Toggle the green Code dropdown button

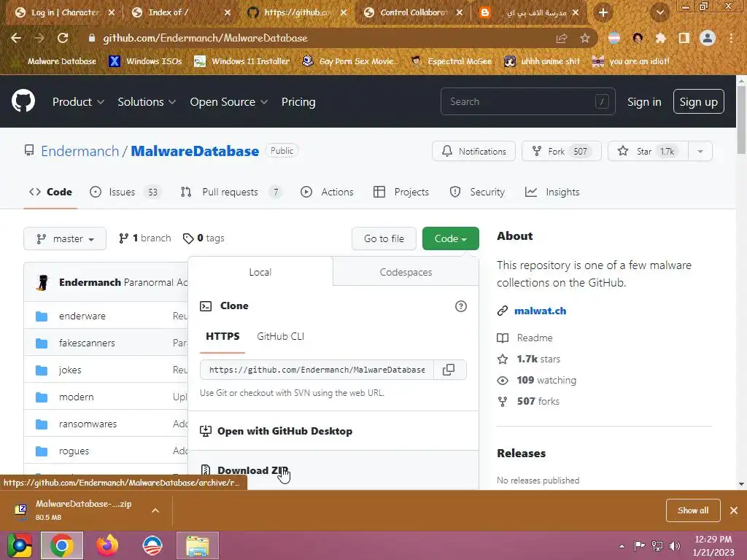[x=450, y=238]
